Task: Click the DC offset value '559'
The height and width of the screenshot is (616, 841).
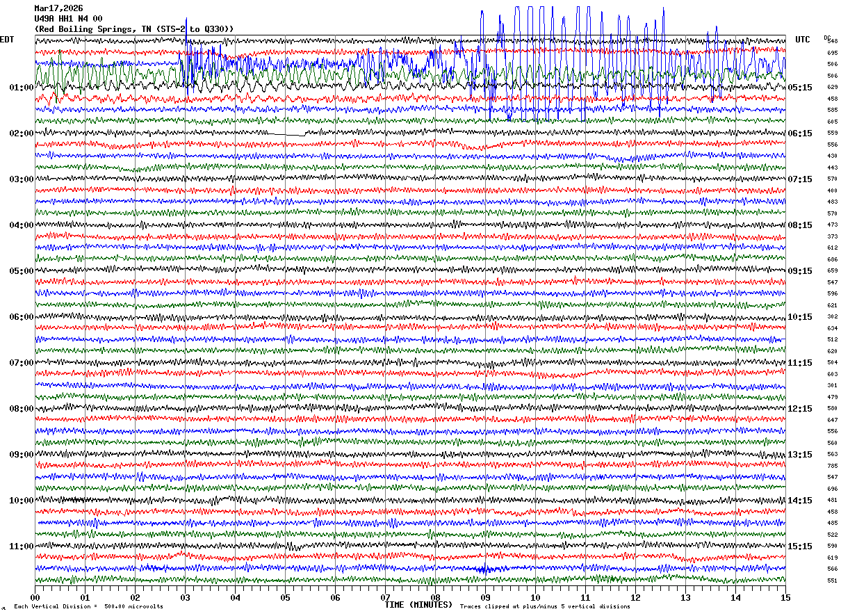Action: point(832,133)
